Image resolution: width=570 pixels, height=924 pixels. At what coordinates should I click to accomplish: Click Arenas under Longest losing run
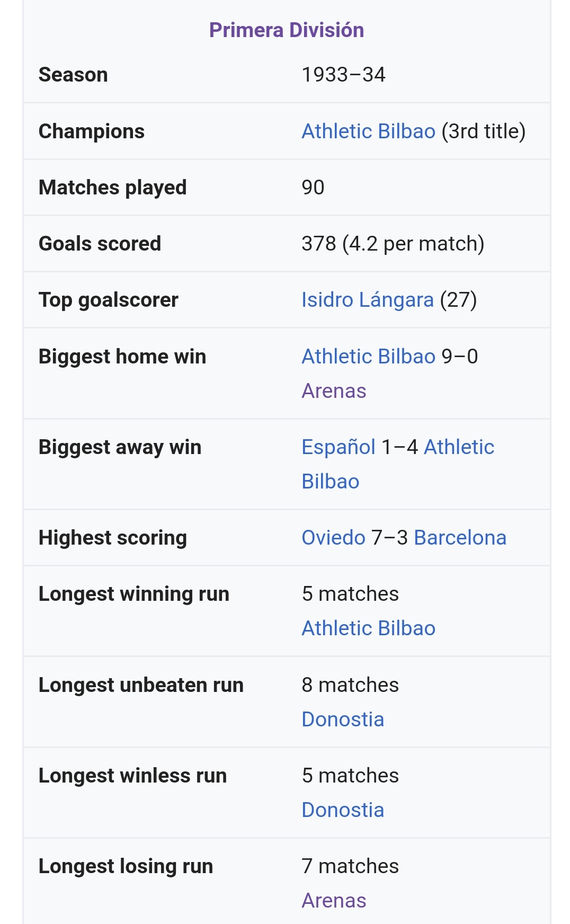point(334,901)
